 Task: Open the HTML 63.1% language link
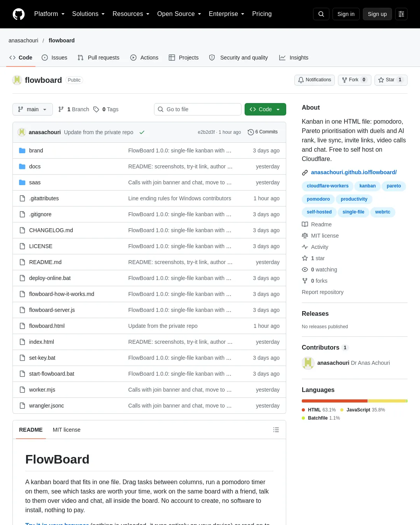coord(319,410)
